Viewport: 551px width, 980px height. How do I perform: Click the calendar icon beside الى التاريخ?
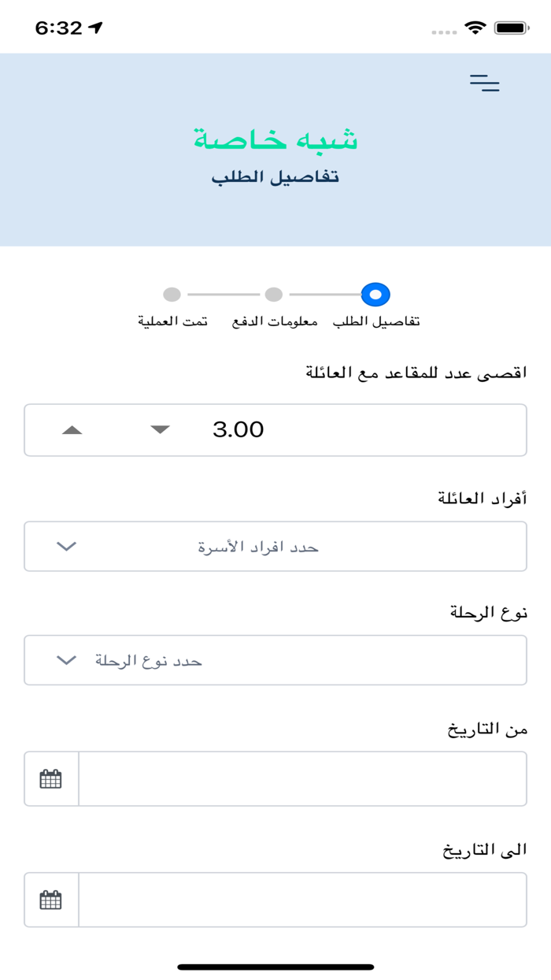(50, 899)
